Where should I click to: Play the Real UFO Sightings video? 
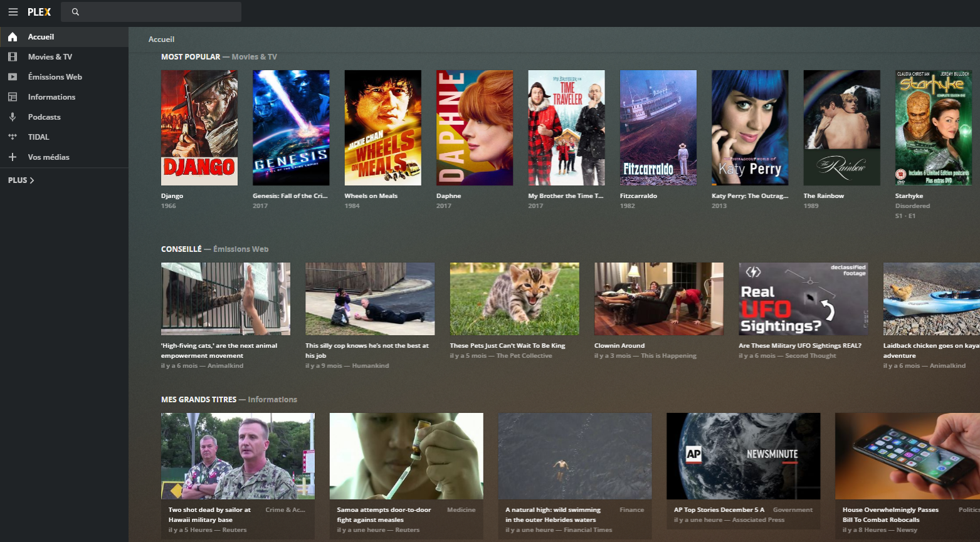803,299
